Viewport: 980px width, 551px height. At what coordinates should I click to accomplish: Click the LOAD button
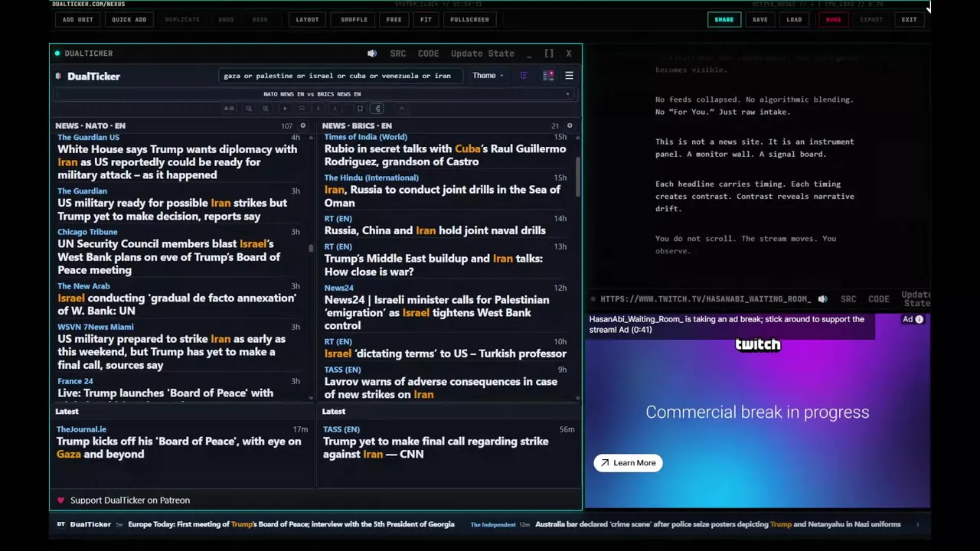point(794,20)
